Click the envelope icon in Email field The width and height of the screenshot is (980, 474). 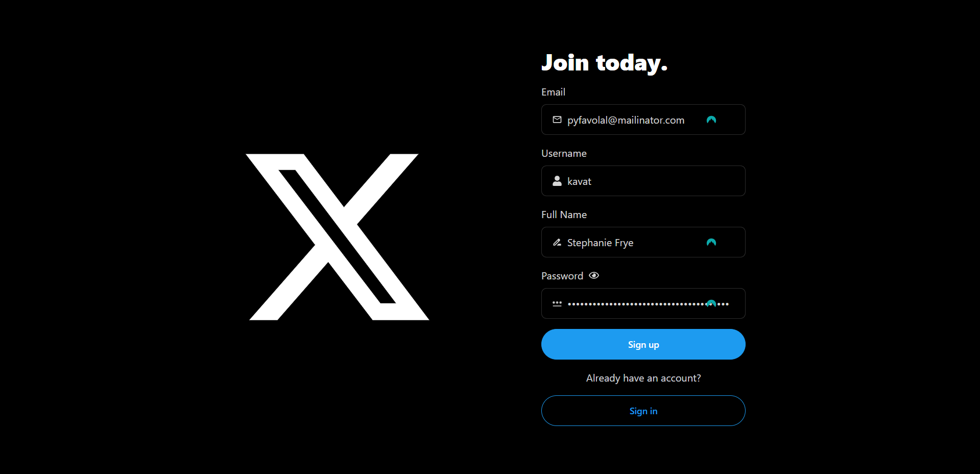pos(557,120)
